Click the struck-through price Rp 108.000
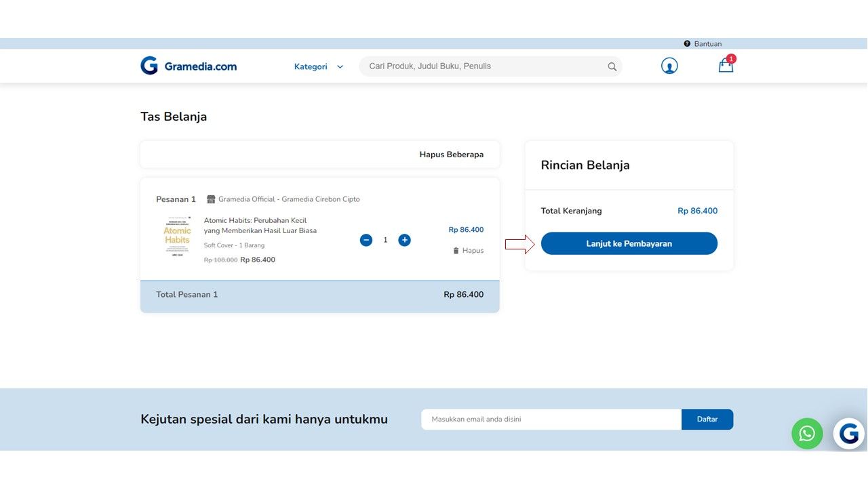Screen dimensions: 868x488 (221, 260)
